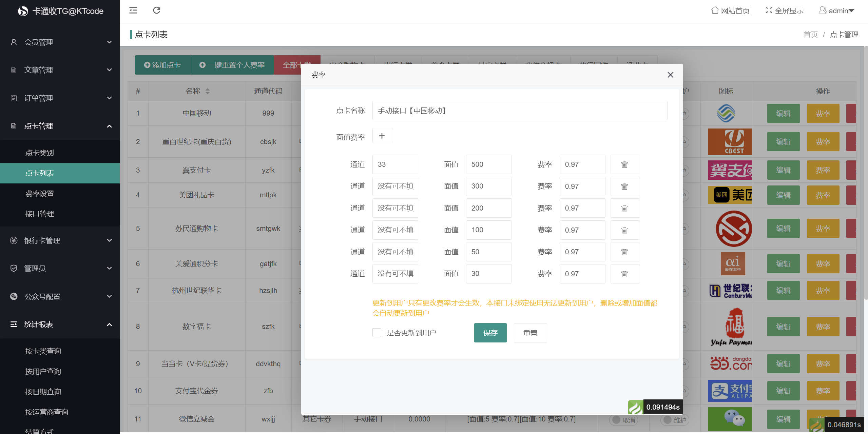Click plus icon to add face value rate
Screen dimensions: 868x434
[382, 136]
